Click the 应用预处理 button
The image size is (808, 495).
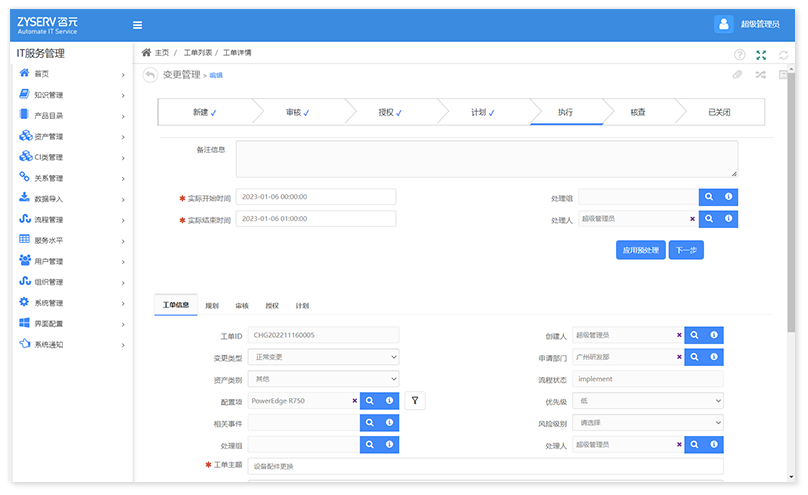(641, 250)
